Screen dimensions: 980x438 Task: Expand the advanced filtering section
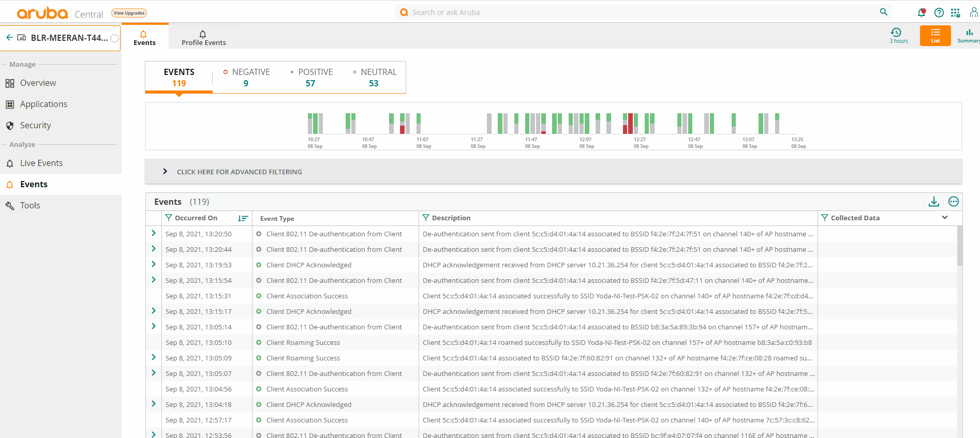point(165,172)
